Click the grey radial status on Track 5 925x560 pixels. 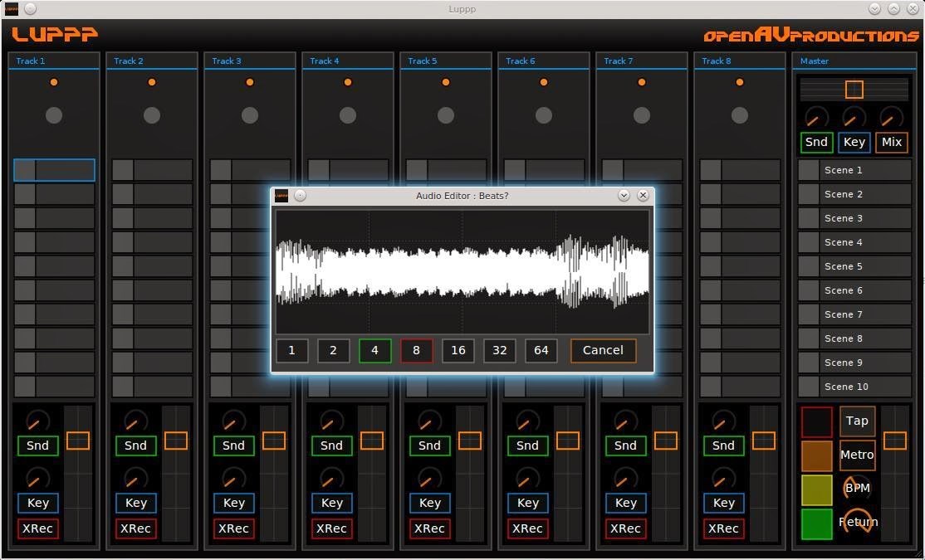pos(445,115)
